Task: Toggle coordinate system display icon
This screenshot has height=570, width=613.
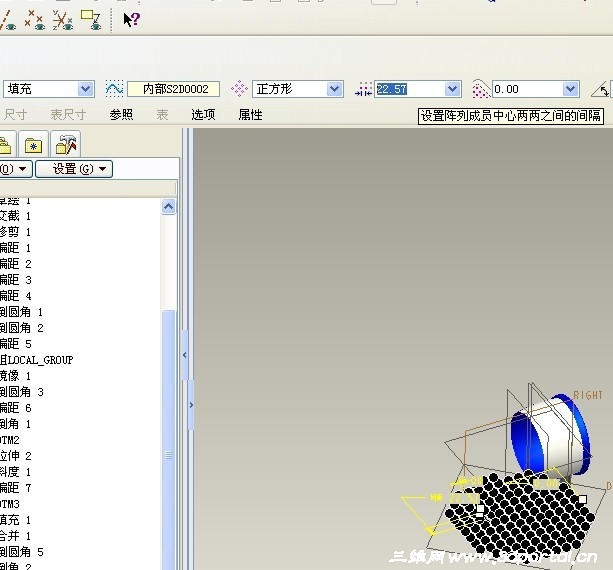Action: click(63, 20)
